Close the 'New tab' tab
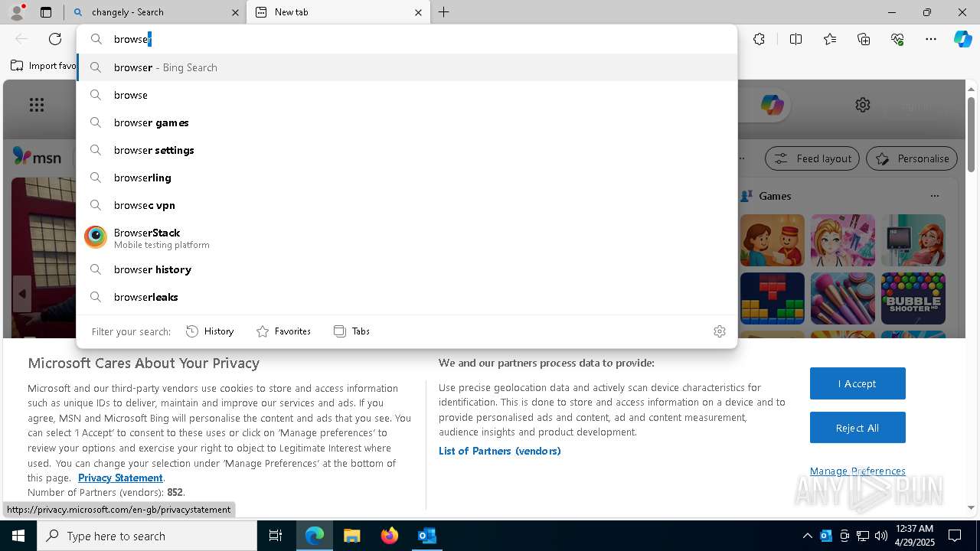980x551 pixels. [x=418, y=12]
